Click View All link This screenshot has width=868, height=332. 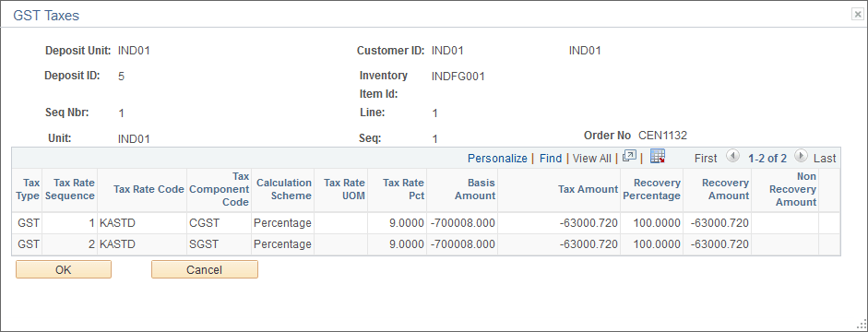[x=592, y=159]
